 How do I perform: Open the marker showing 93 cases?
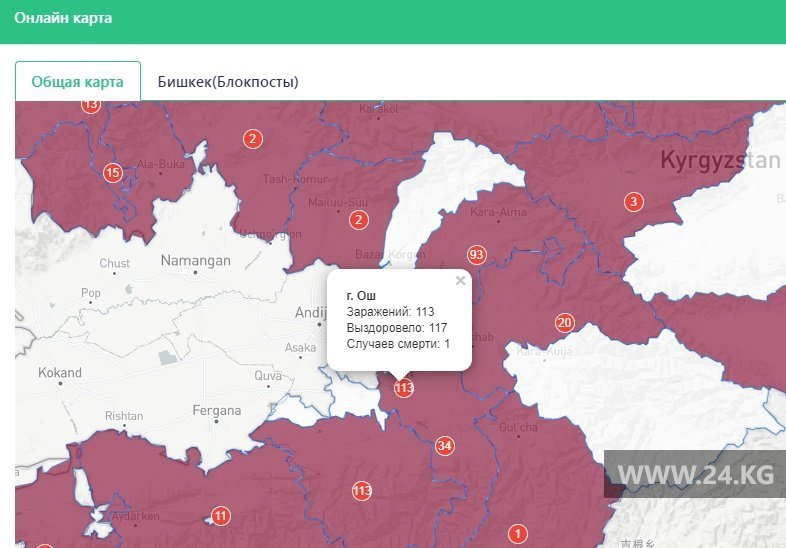(x=476, y=255)
